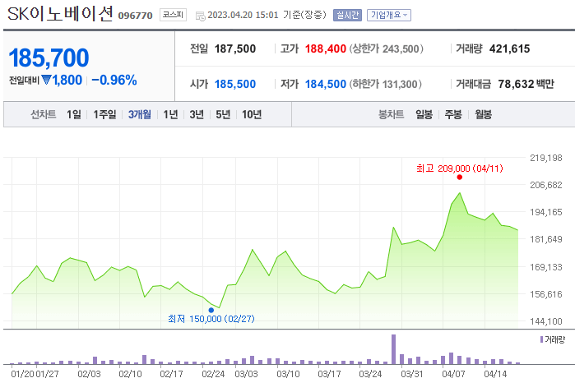Select the 10년 line chart tab
575x392 pixels.
tap(252, 115)
